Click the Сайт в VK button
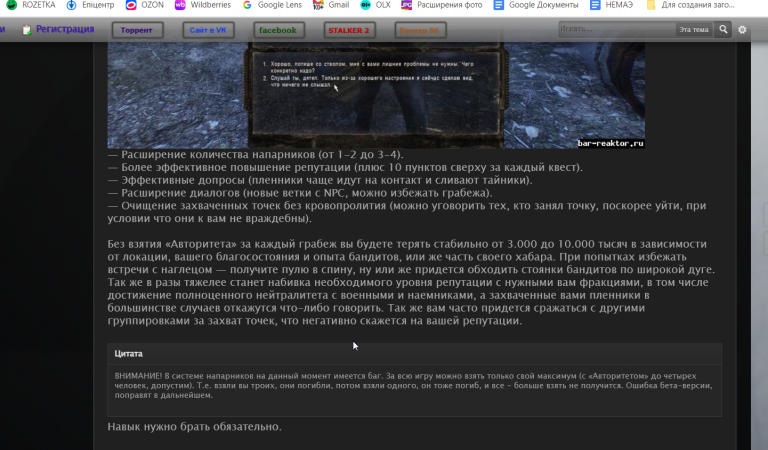 click(x=208, y=30)
